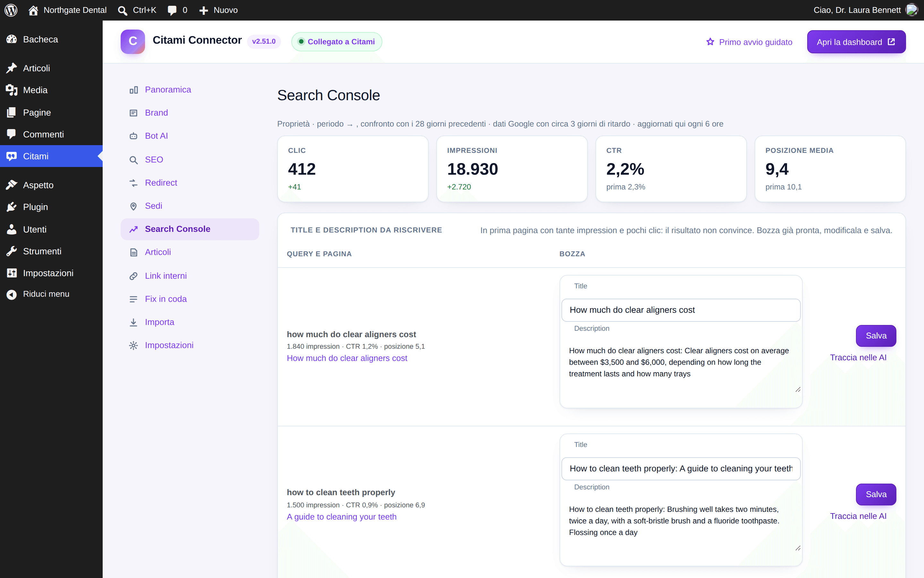Save the clear aligners cost draft
Screen dimensions: 924x578
click(x=876, y=336)
